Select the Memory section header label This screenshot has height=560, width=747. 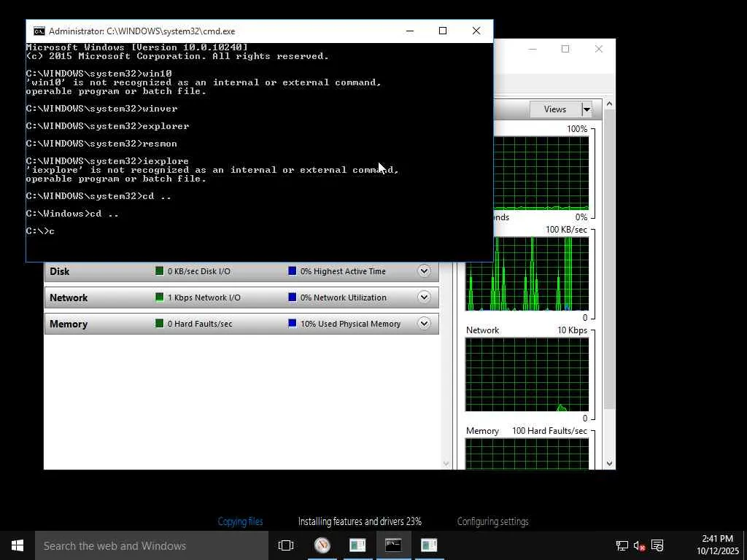(69, 324)
